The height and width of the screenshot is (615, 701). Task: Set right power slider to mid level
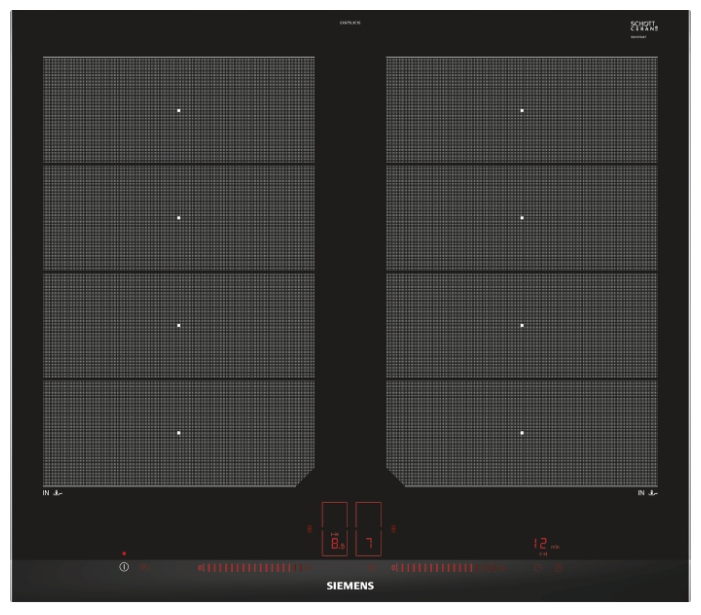point(448,568)
